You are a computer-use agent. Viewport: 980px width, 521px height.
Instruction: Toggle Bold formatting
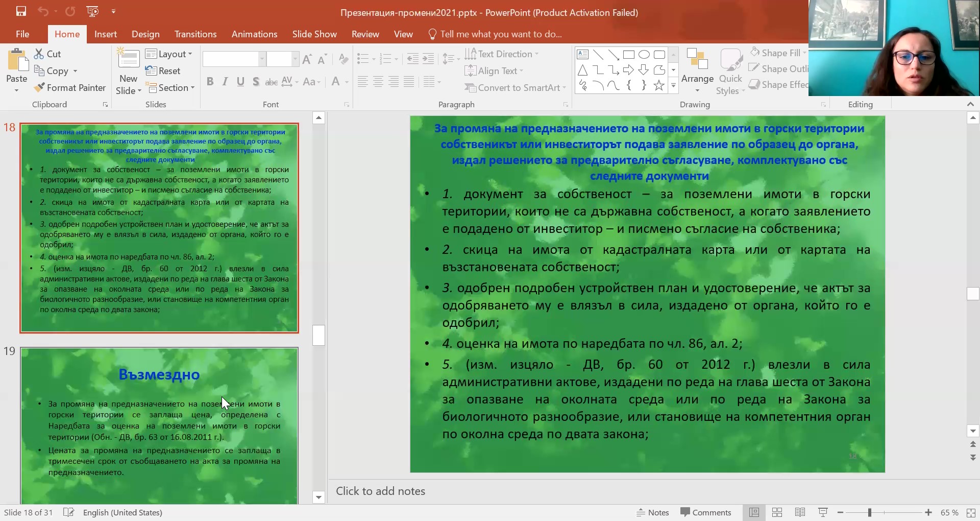point(210,82)
